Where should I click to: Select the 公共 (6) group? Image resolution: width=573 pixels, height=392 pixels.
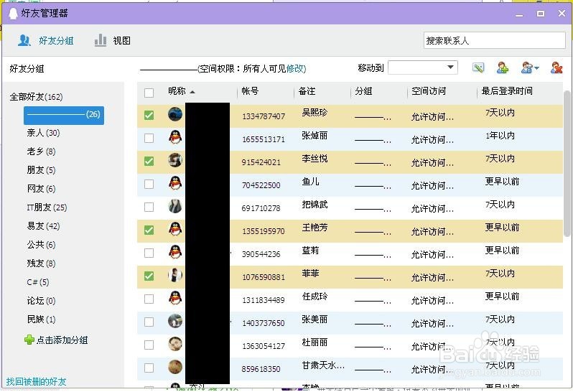(41, 245)
